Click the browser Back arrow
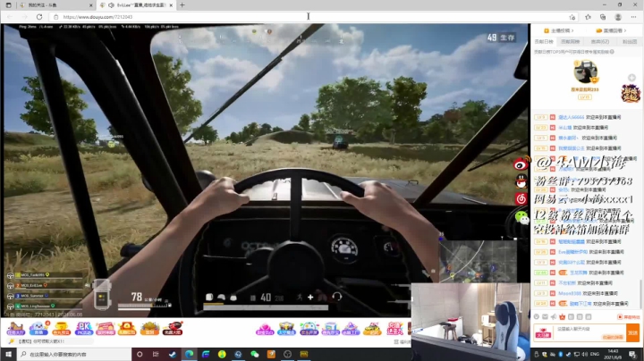 pyautogui.click(x=10, y=17)
